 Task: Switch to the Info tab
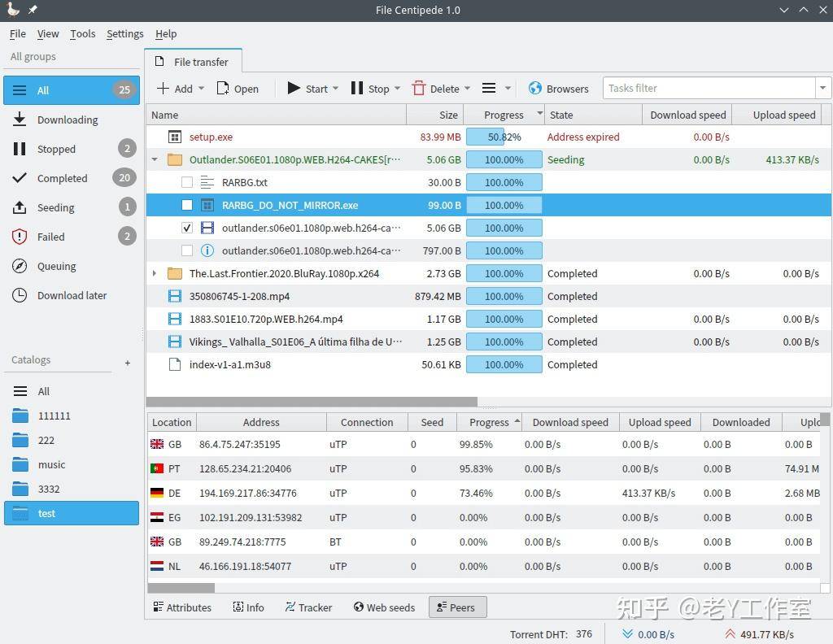pos(249,607)
